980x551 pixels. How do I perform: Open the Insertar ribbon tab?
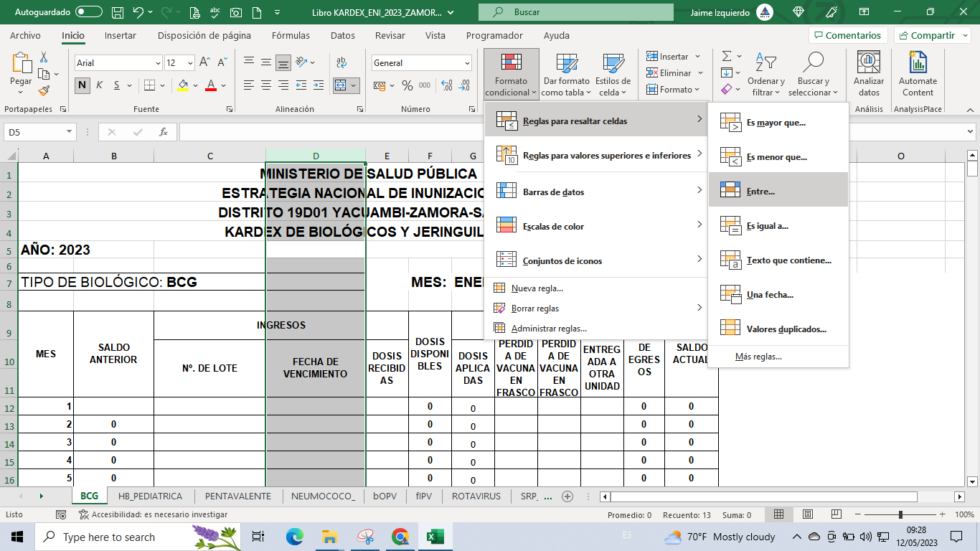[x=121, y=35]
